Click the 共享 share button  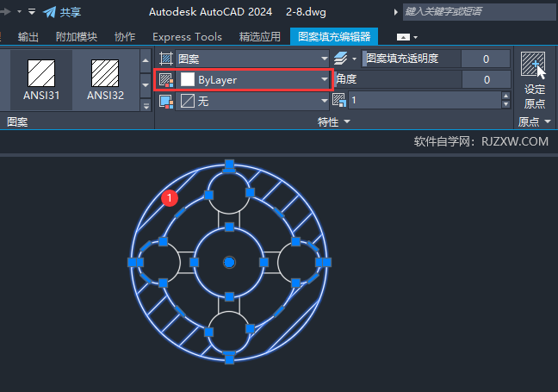point(62,12)
